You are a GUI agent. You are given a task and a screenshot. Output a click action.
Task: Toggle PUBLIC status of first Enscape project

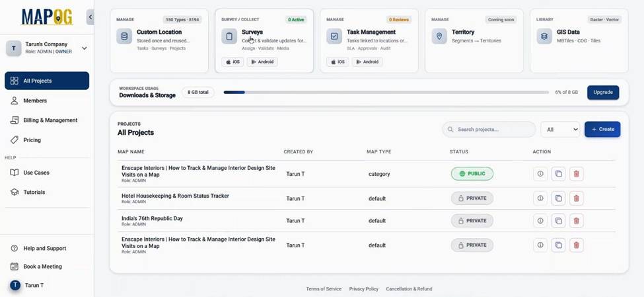472,174
